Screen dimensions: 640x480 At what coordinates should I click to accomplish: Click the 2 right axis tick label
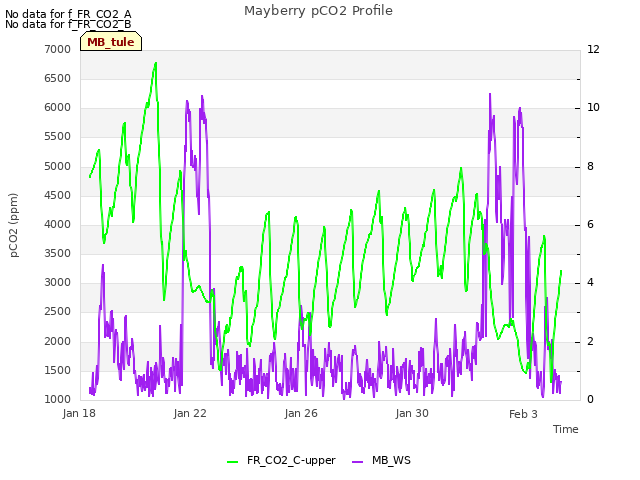(590, 342)
